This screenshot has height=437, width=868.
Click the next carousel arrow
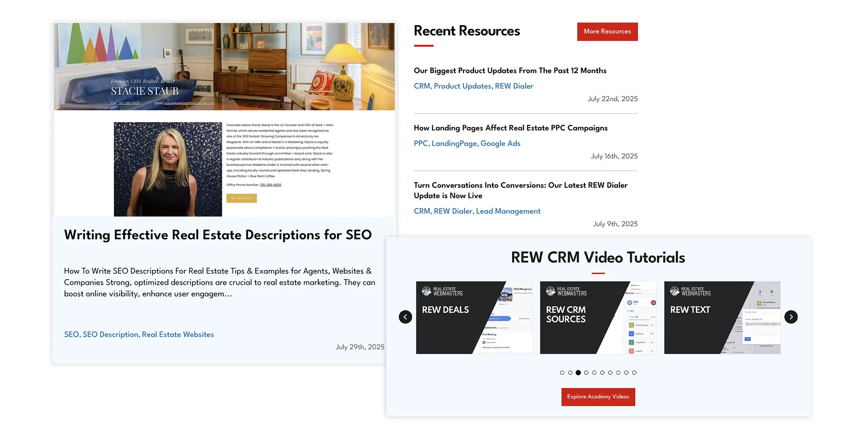tap(791, 317)
